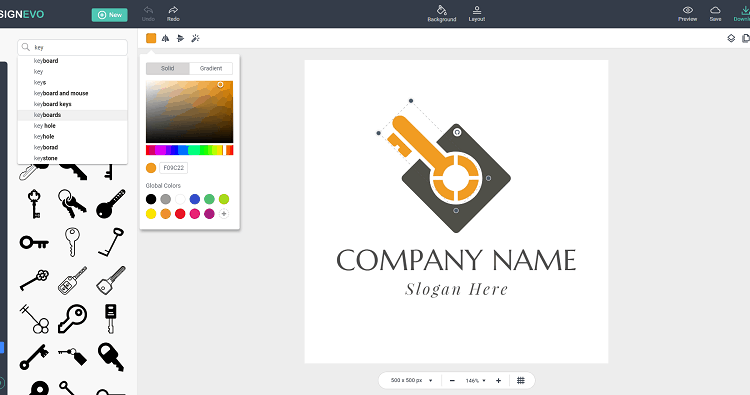Open the Background tool
750x395 pixels.
click(x=441, y=13)
